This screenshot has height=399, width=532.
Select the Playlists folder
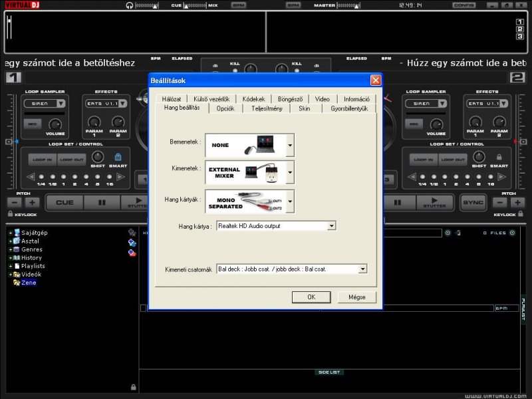[x=33, y=266]
